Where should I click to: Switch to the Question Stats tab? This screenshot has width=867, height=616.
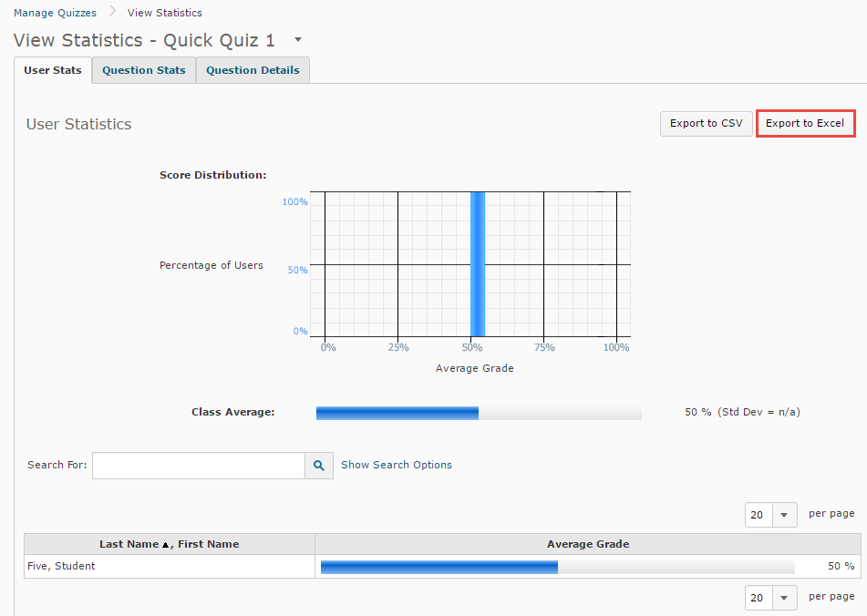[x=144, y=70]
